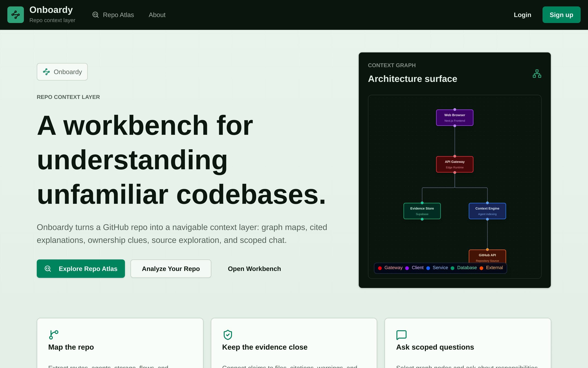
Task: Click the 'Repo context layer' header subtitle
Action: tap(52, 20)
